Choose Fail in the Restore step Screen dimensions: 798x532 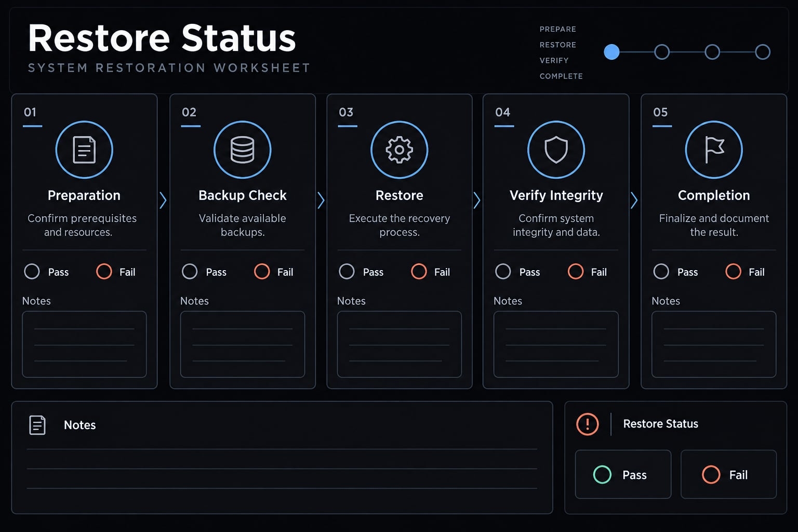click(x=419, y=271)
